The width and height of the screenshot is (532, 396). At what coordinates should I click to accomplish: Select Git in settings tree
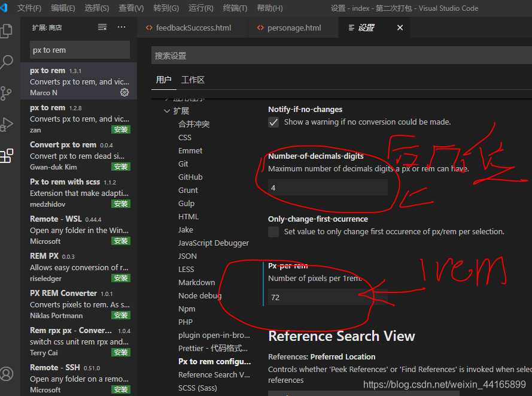coord(183,164)
